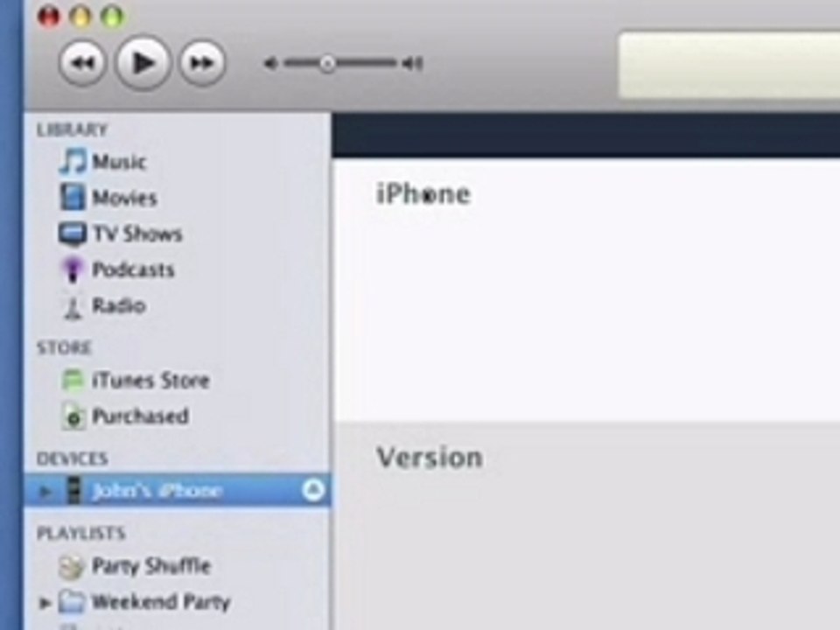
Task: Click the STORE section header
Action: click(64, 347)
